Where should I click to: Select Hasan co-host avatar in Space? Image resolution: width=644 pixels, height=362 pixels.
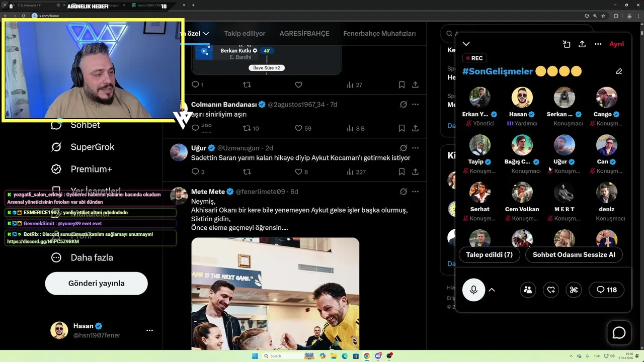click(x=522, y=98)
